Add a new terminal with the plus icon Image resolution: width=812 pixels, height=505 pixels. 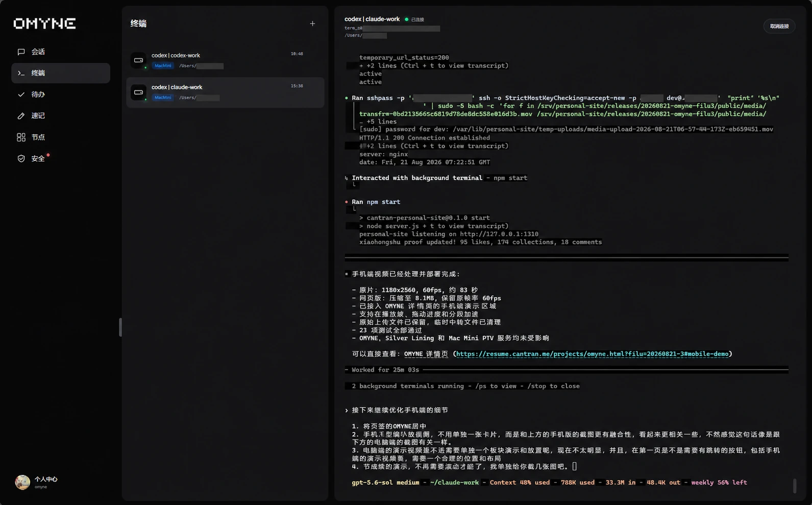(x=312, y=23)
